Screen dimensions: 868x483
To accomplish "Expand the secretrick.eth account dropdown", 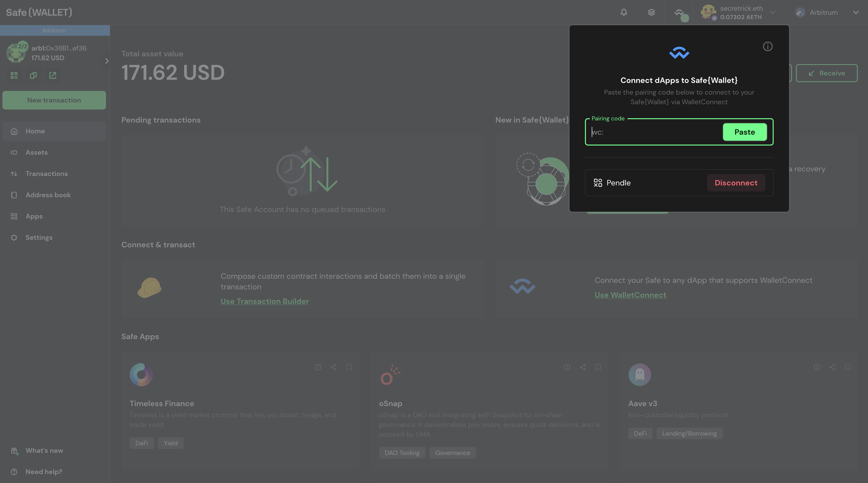I will [773, 13].
